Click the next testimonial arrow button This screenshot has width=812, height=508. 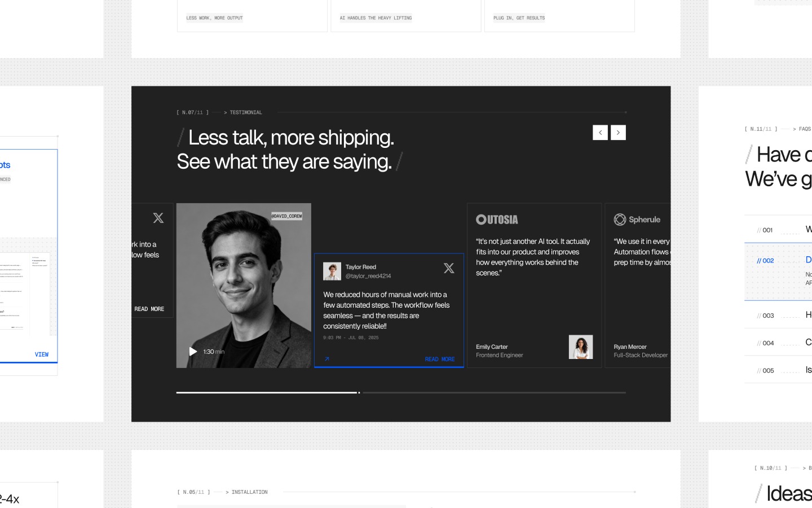click(x=618, y=133)
